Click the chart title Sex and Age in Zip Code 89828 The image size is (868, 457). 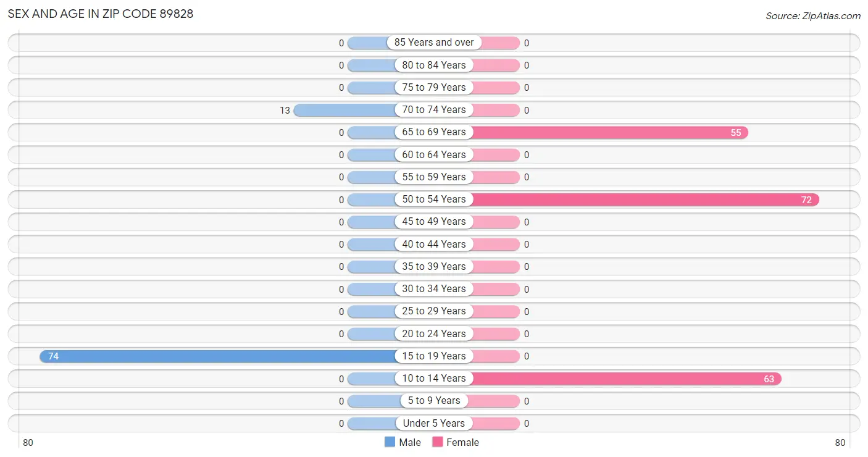tap(101, 14)
